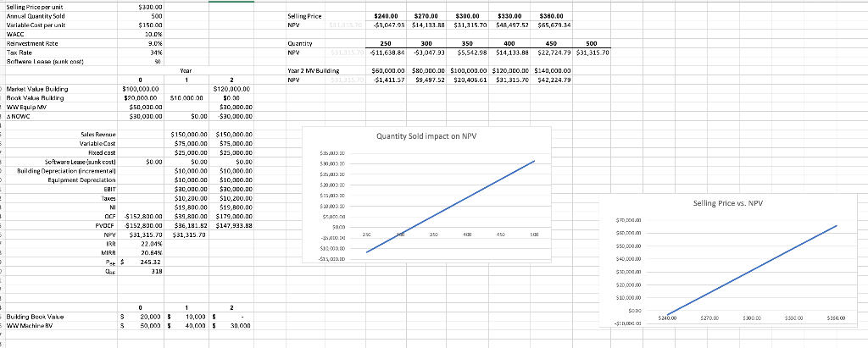
Task: Select the break-even quantity value 318
Action: pyautogui.click(x=157, y=271)
